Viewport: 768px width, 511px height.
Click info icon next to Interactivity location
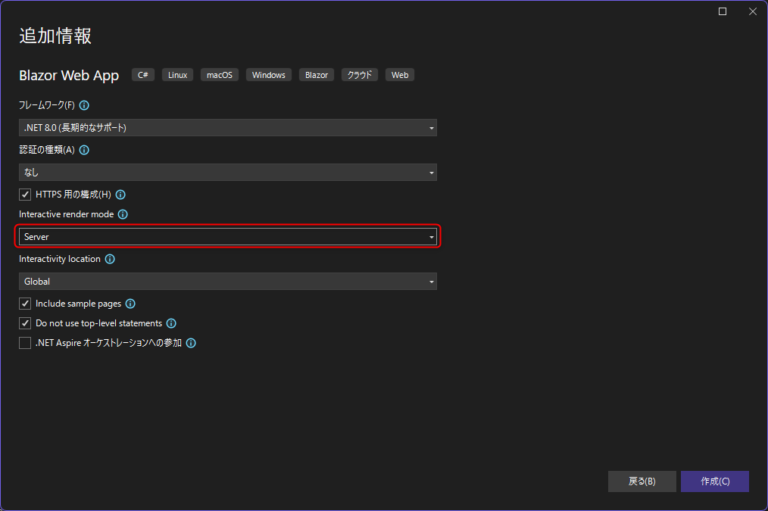tap(110, 259)
